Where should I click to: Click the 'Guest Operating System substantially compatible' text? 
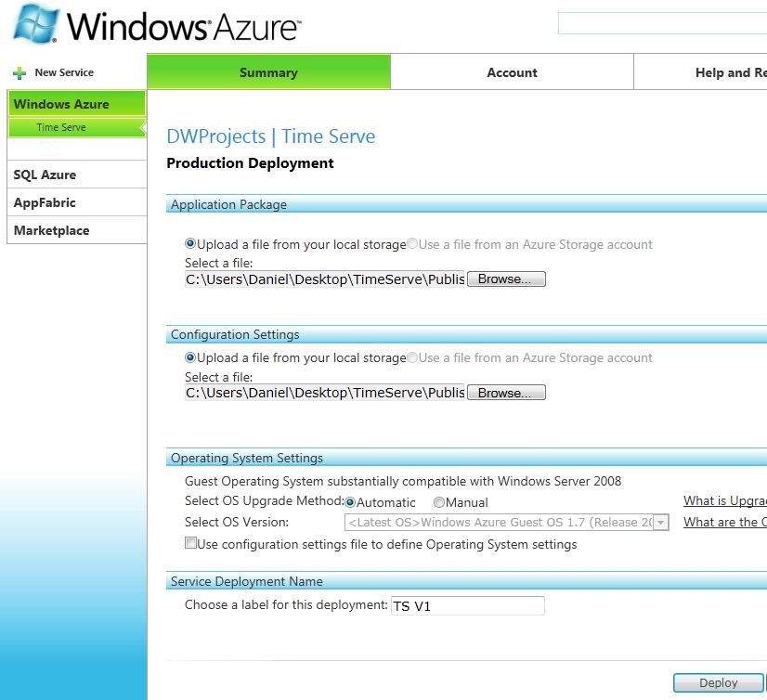[403, 481]
